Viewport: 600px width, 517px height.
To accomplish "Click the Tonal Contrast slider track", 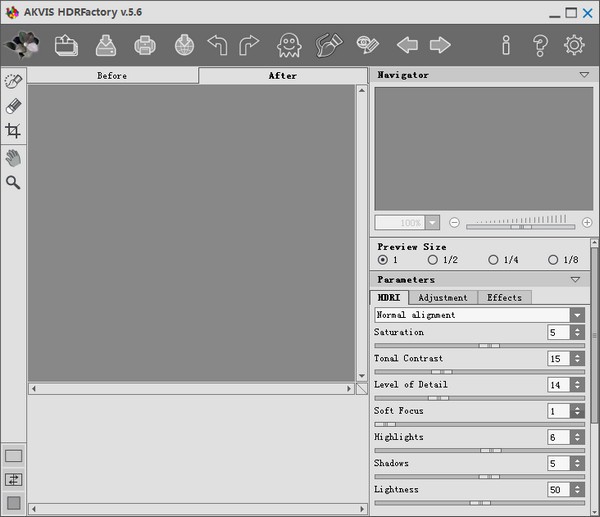I will pyautogui.click(x=479, y=372).
